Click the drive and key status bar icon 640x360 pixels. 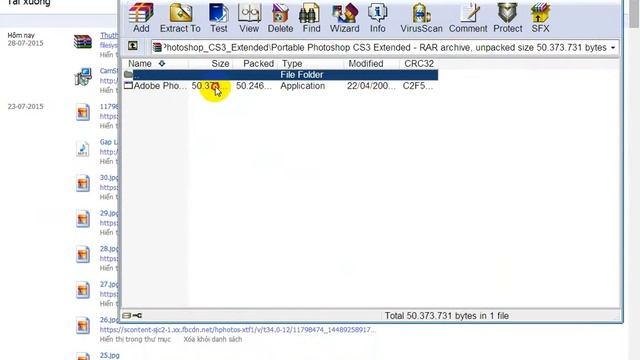pos(132,316)
